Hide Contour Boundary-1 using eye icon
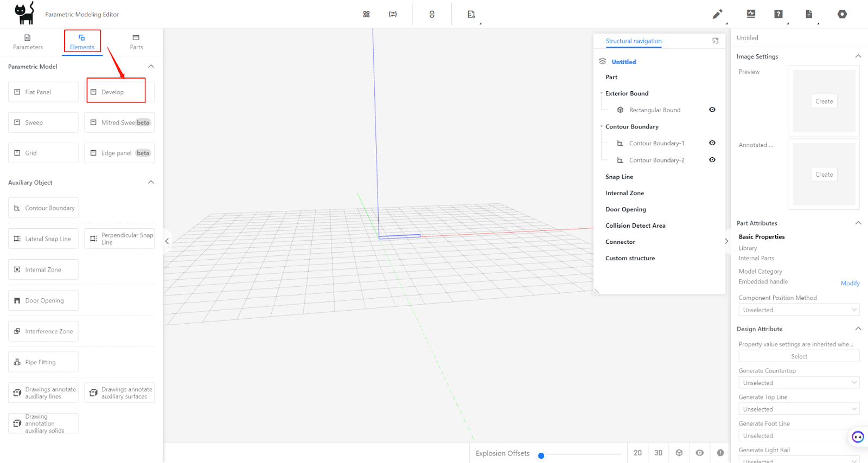The width and height of the screenshot is (868, 463). pyautogui.click(x=712, y=143)
